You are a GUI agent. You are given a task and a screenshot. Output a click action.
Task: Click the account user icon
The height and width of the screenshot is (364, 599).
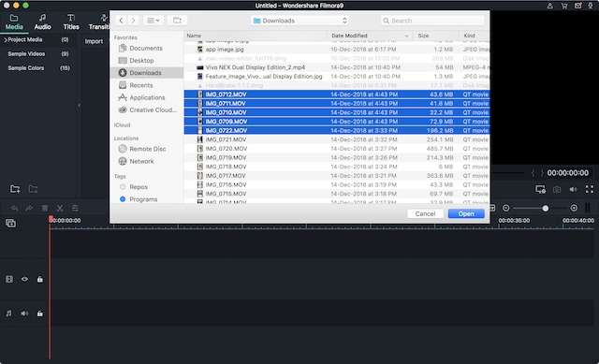click(x=549, y=6)
